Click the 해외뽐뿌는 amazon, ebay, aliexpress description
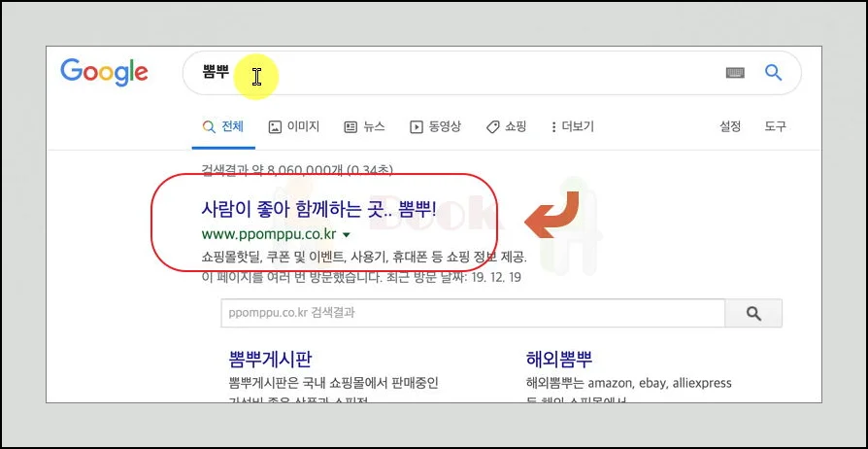This screenshot has width=868, height=449. pyautogui.click(x=629, y=384)
